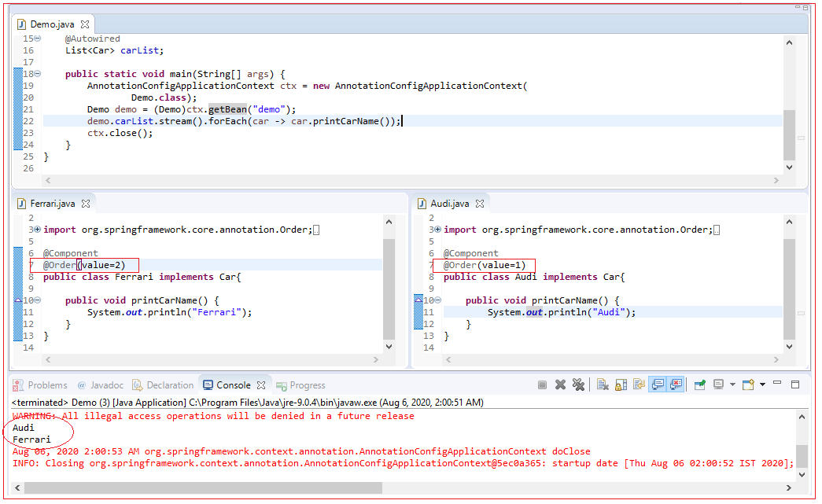Click the "Audi" output line in Console
This screenshot has width=822, height=504.
24,428
